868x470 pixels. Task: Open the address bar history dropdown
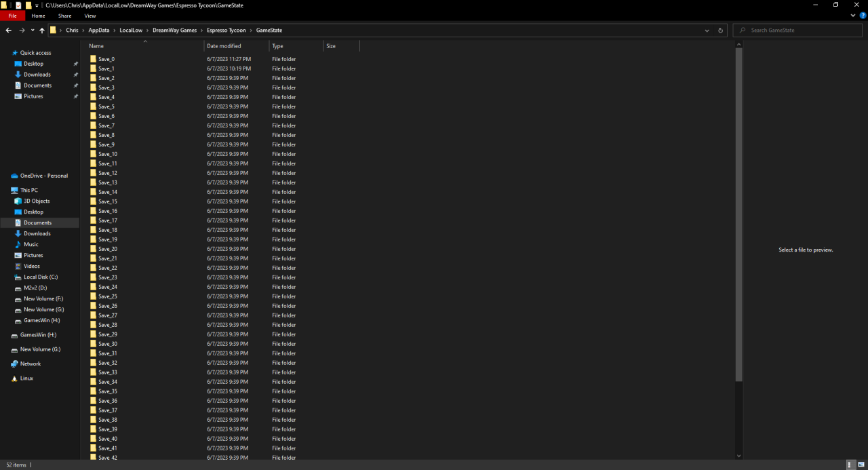coord(707,31)
